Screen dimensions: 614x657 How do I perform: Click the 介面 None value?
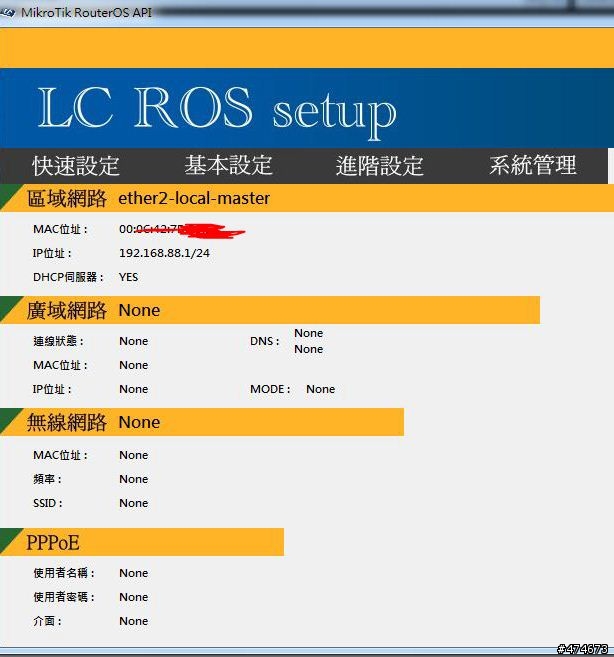pyautogui.click(x=134, y=621)
